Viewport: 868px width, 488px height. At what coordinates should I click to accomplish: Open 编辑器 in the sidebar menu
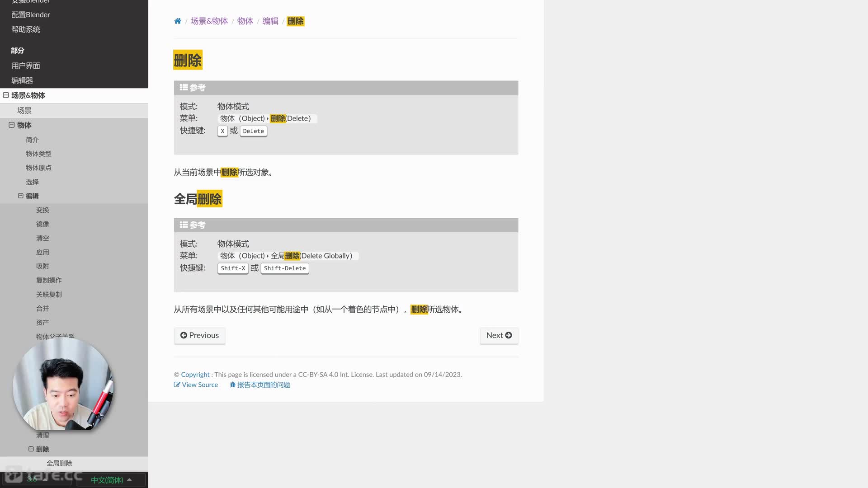pos(22,80)
